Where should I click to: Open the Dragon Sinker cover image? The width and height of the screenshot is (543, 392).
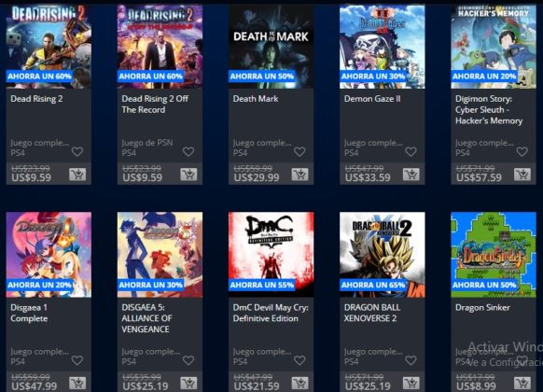point(494,255)
